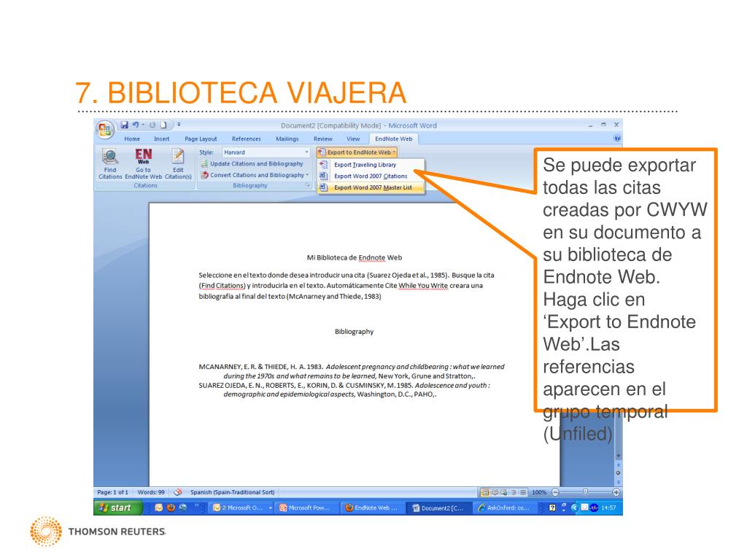
Task: Click the third icon in Quick Launch bar
Action: coord(183,508)
